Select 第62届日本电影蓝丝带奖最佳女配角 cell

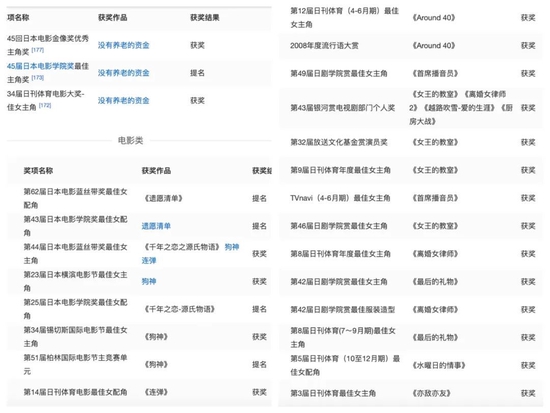75,198
